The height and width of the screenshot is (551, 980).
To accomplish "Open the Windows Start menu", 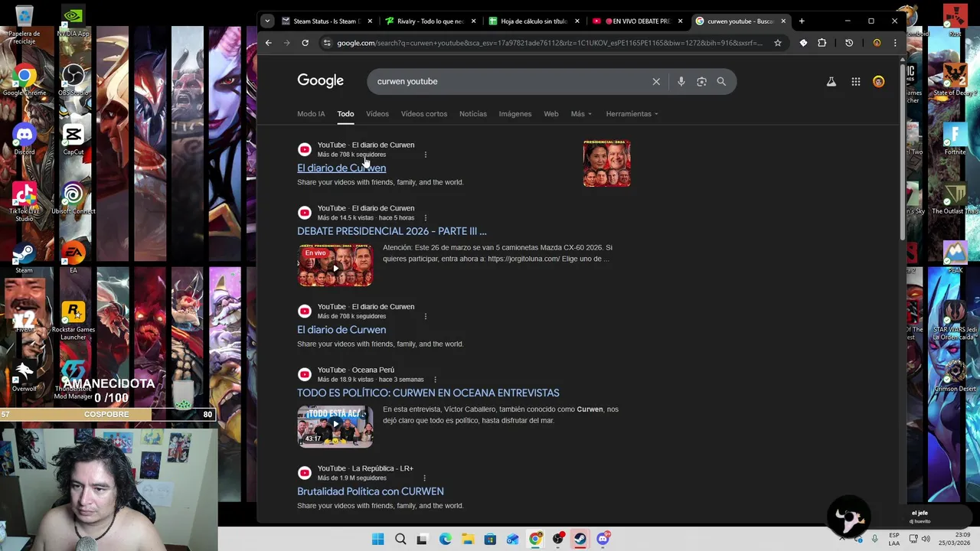I will (x=377, y=539).
